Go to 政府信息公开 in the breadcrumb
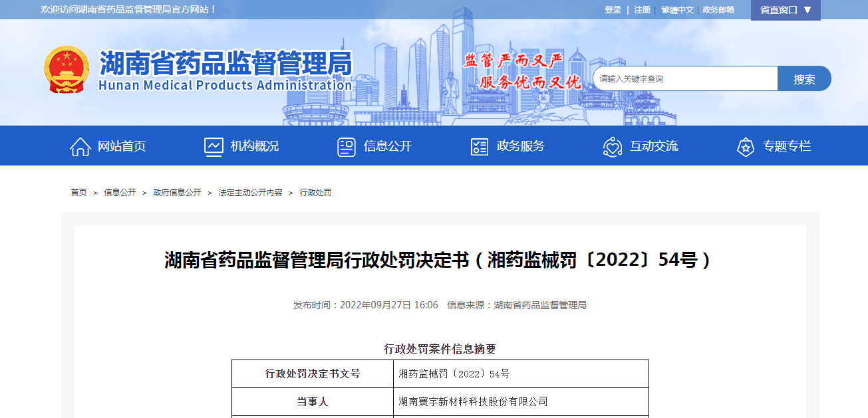 pos(177,193)
